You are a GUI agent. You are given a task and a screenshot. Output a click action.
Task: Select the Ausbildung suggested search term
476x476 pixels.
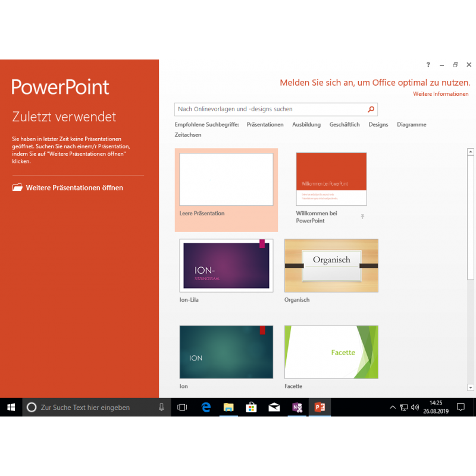click(x=306, y=125)
